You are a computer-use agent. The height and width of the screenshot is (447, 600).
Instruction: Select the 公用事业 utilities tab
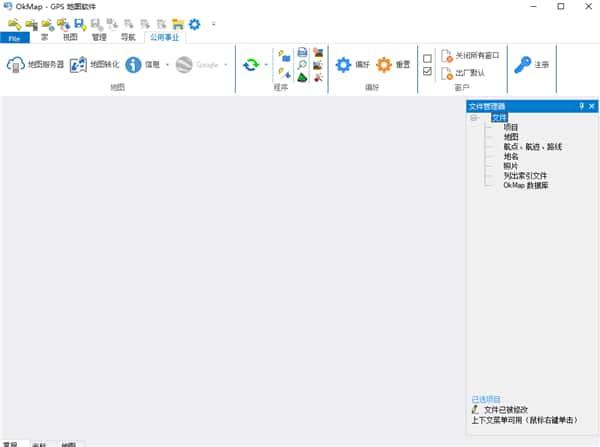(x=165, y=37)
